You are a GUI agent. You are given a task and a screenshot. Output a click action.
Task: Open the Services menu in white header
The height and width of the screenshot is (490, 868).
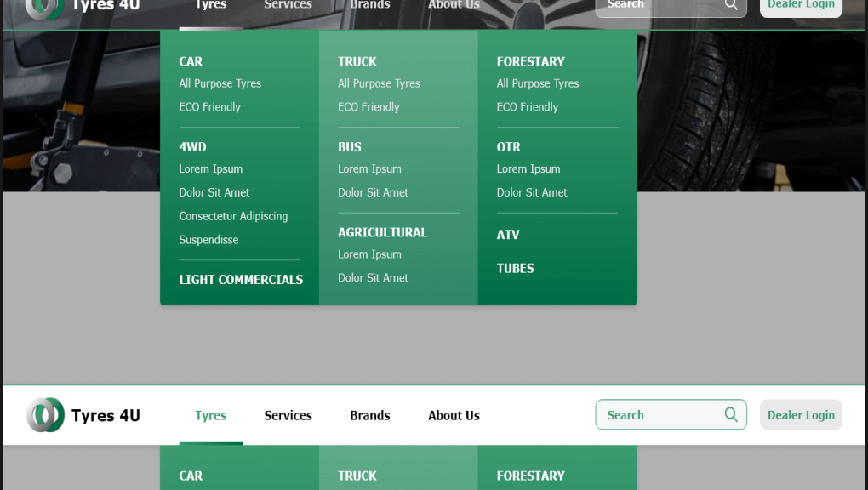click(288, 415)
